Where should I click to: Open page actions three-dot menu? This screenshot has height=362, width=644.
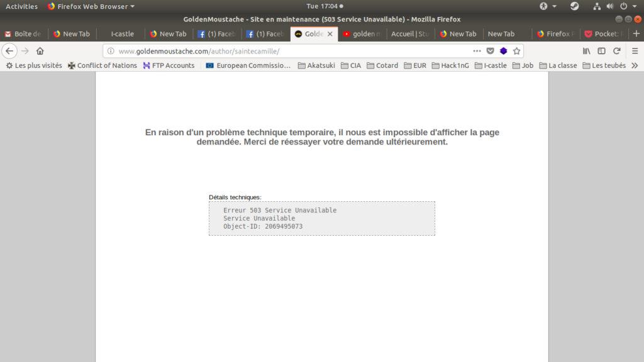pyautogui.click(x=477, y=51)
